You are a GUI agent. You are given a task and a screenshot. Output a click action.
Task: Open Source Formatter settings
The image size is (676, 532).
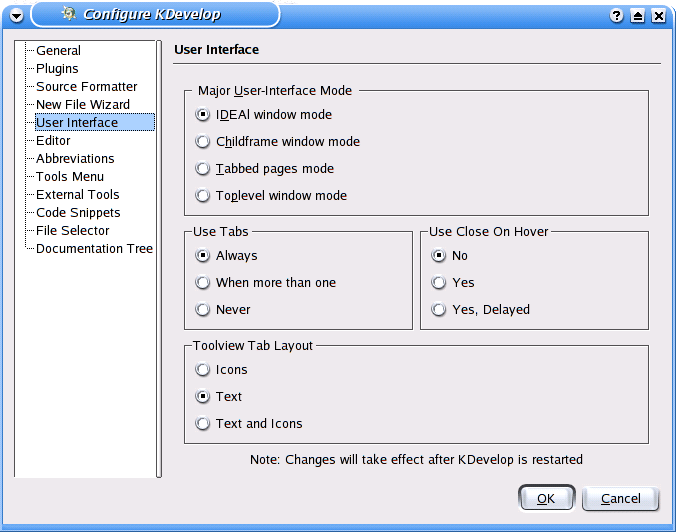[x=86, y=87]
